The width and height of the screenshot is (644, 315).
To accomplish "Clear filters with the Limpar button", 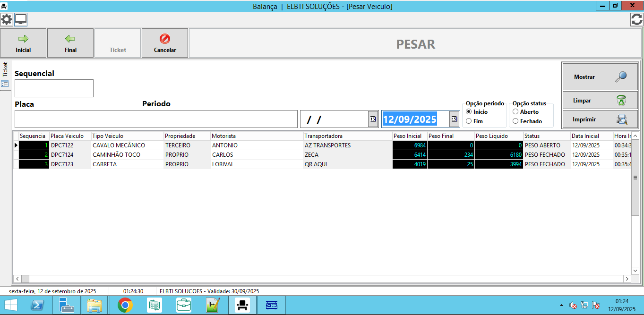I will (x=600, y=101).
